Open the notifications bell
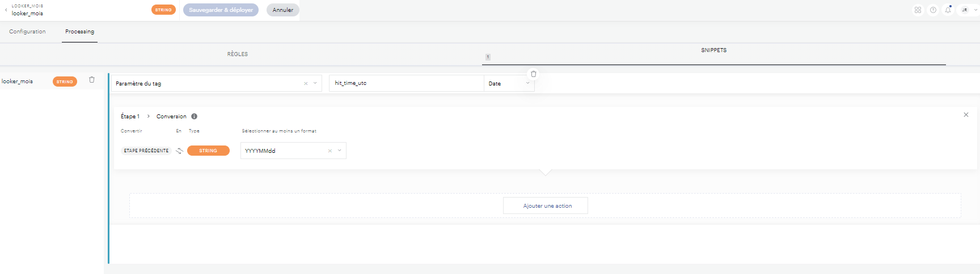 [948, 10]
